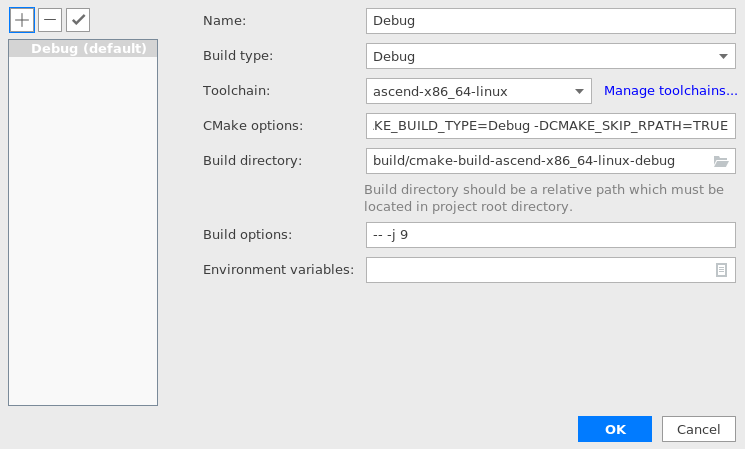The image size is (745, 449).
Task: Confirm settings with OK button
Action: pos(615,429)
